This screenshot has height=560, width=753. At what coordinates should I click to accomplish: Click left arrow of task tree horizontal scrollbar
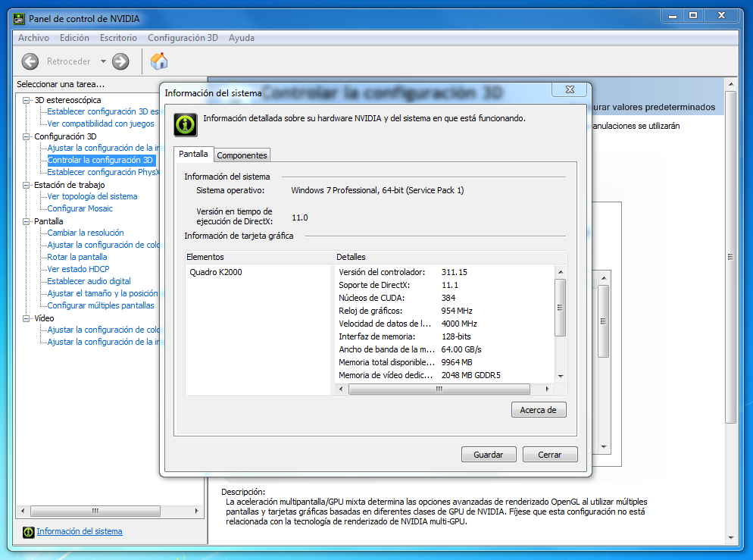click(23, 511)
